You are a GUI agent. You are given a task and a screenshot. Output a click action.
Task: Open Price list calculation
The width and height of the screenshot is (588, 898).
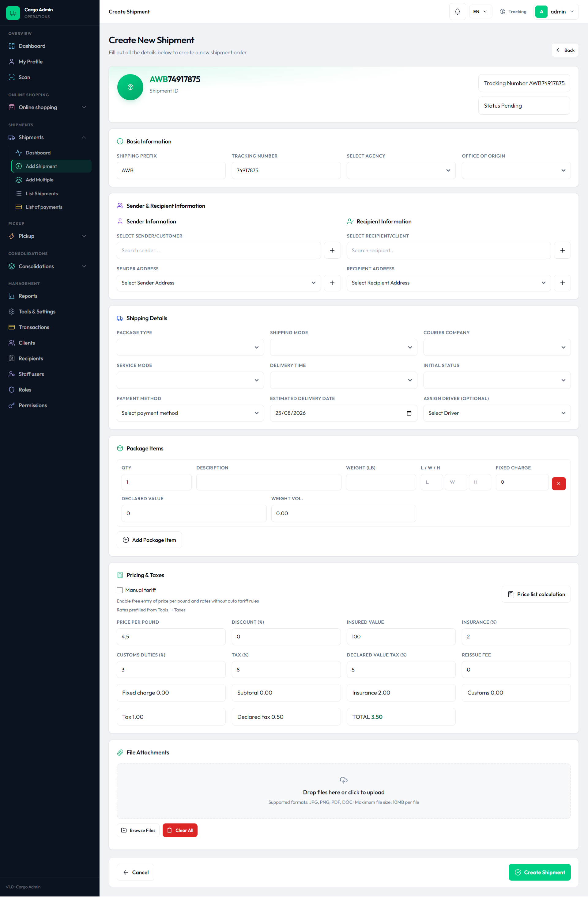coord(536,595)
